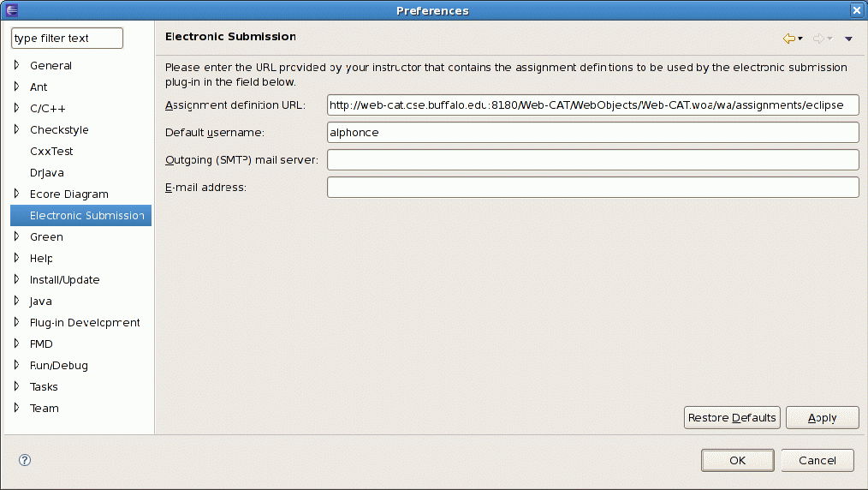Click the Eclipse icon in title bar

[x=11, y=10]
